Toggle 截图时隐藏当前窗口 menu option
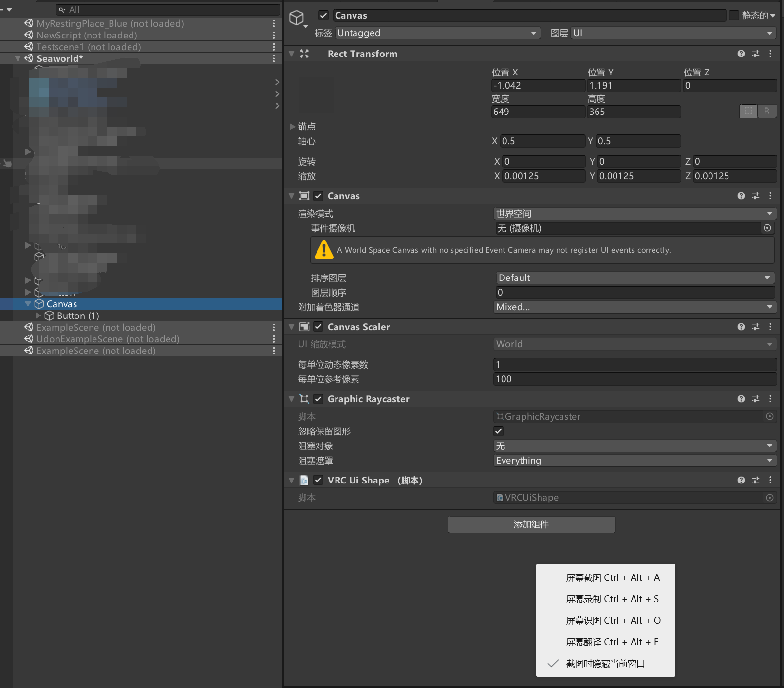 606,664
